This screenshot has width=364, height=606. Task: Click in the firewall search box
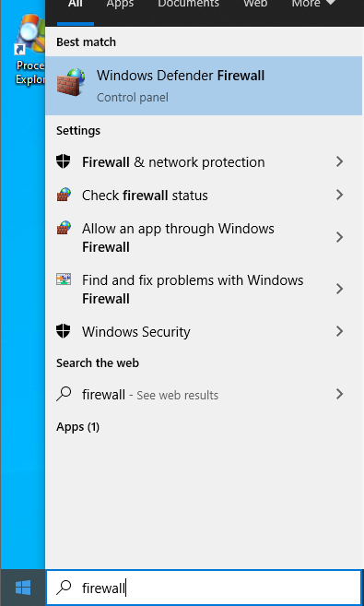[x=204, y=588]
